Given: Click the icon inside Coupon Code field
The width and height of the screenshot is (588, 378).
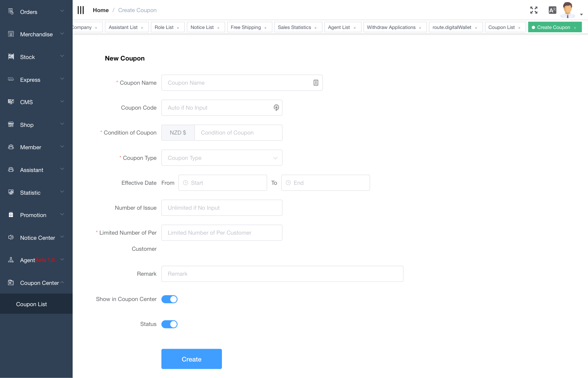Looking at the screenshot, I should [x=276, y=107].
